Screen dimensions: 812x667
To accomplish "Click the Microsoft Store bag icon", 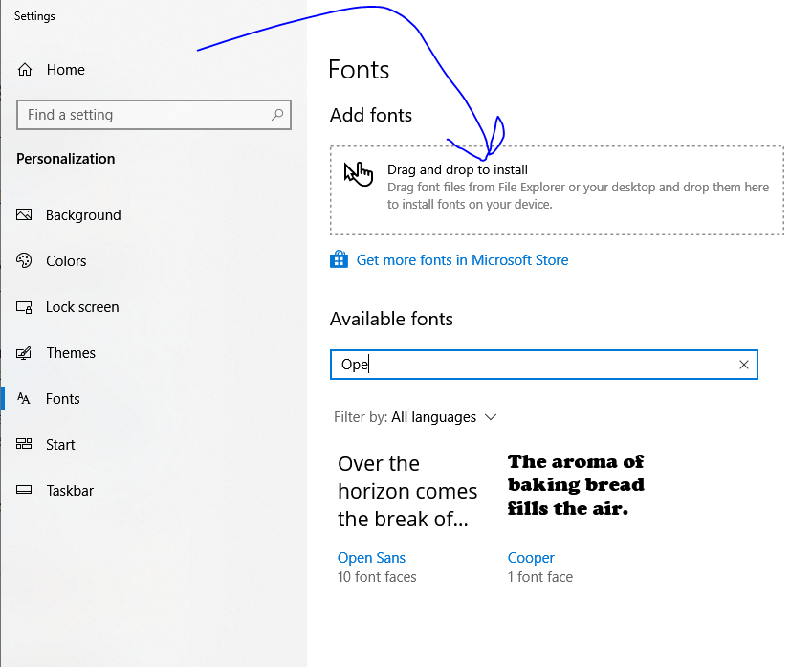I will (x=339, y=260).
